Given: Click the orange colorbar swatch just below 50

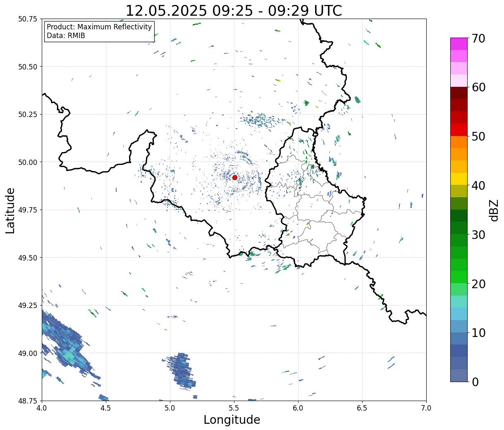Looking at the screenshot, I should (x=459, y=142).
